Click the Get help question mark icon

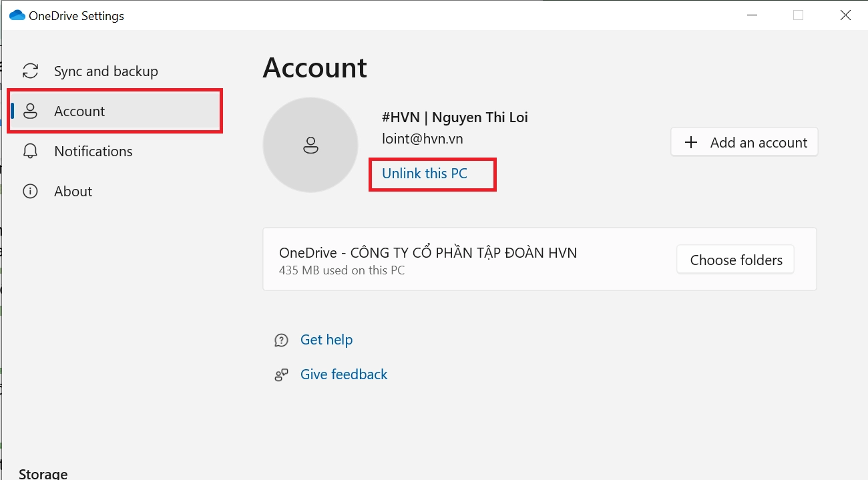point(281,340)
